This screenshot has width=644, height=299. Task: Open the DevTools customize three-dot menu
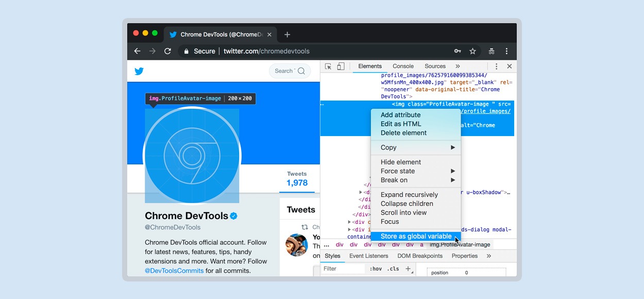(496, 67)
